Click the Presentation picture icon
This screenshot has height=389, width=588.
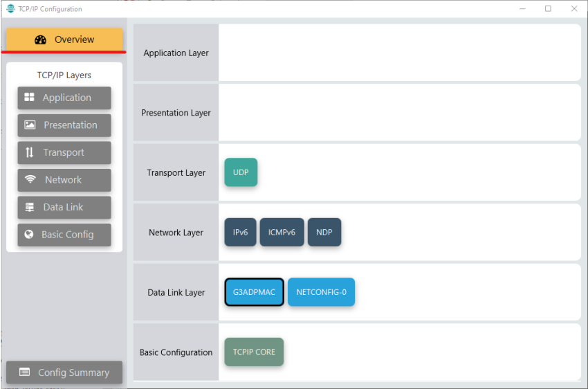[30, 125]
